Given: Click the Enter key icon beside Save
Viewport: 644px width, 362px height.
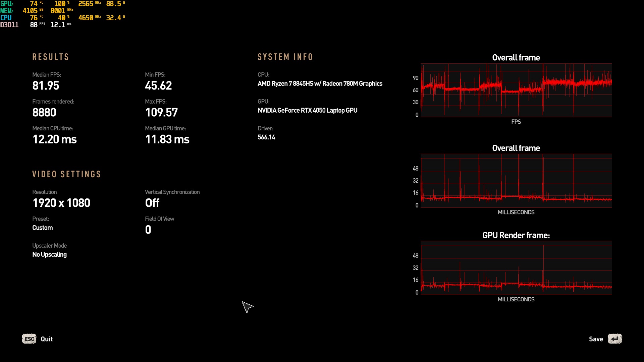Looking at the screenshot, I should click(x=614, y=339).
